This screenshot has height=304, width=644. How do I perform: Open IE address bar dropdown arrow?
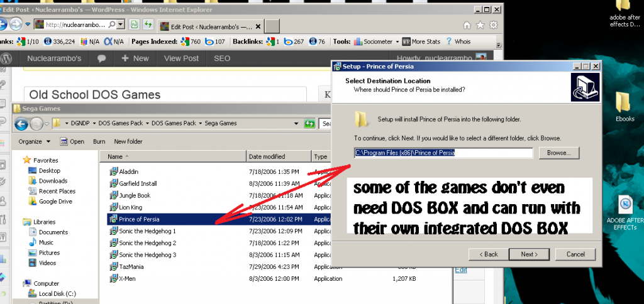click(x=120, y=24)
